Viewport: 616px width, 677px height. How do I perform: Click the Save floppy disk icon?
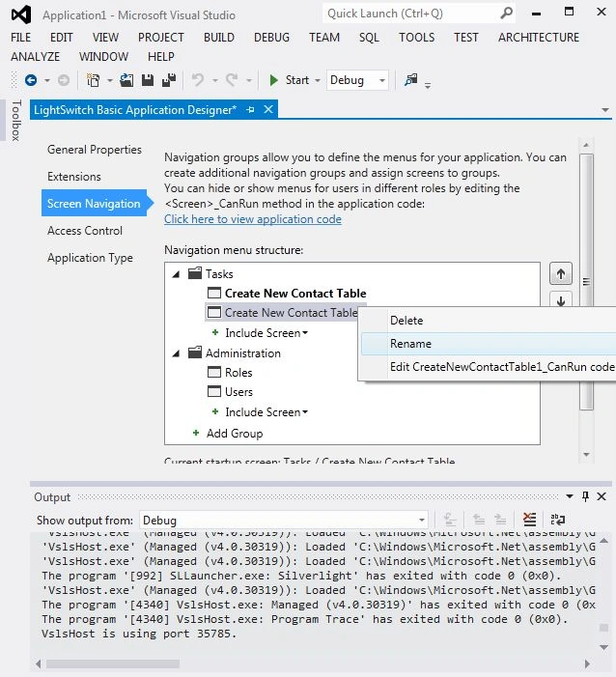coord(148,80)
